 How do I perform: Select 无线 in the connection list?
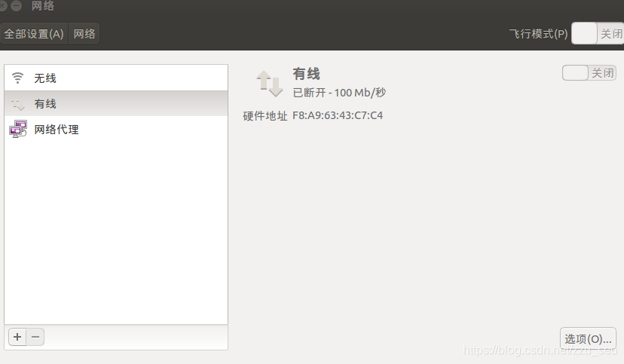pos(116,78)
